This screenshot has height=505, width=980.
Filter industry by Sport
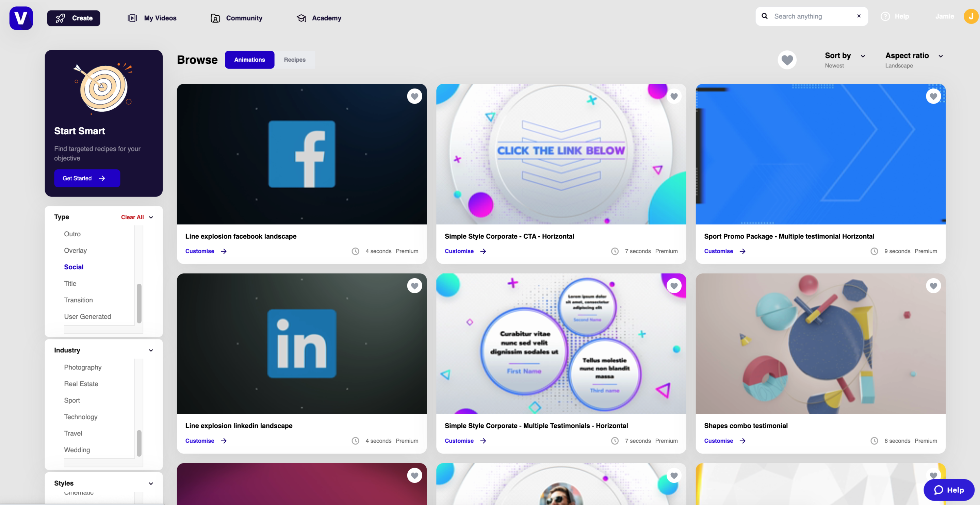(72, 400)
